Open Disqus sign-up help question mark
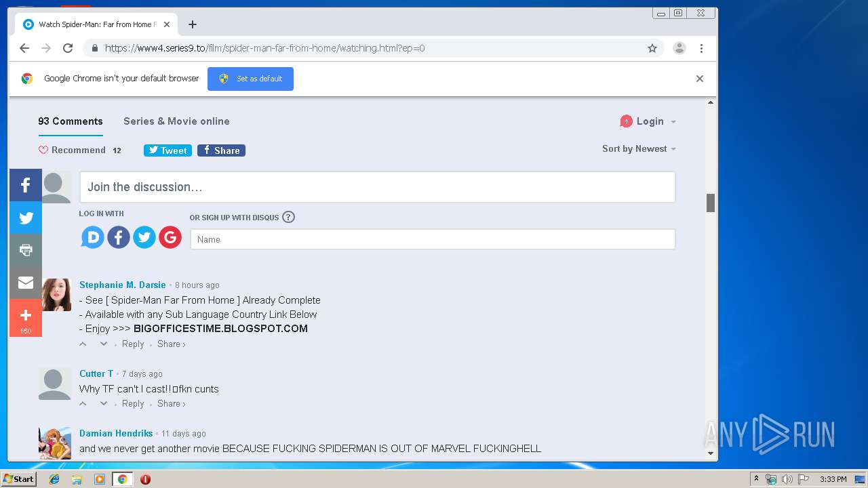868x488 pixels. tap(288, 217)
